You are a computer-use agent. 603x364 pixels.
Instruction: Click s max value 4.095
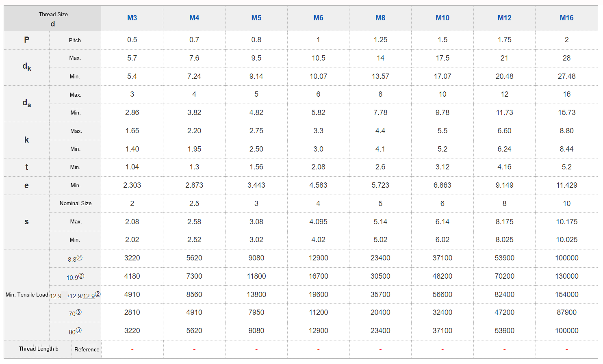[x=318, y=222]
